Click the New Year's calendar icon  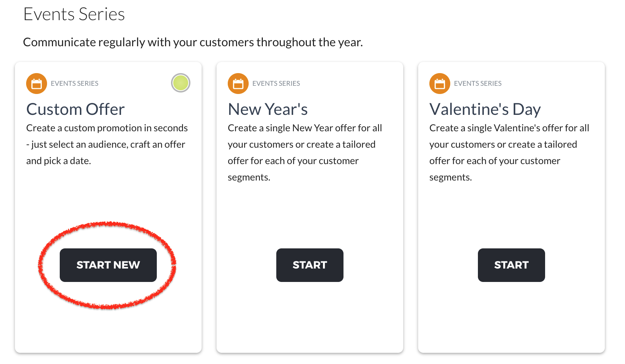pos(238,84)
